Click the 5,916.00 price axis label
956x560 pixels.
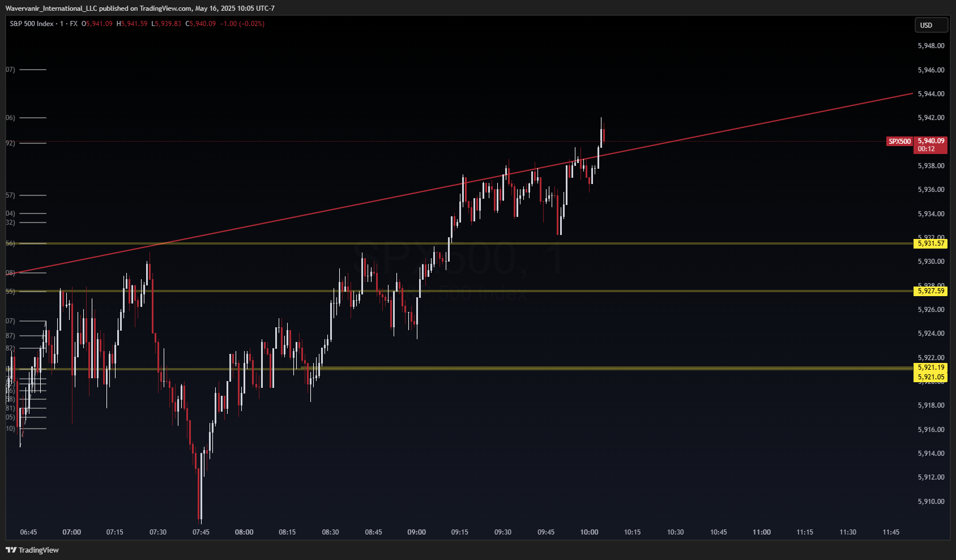click(x=931, y=430)
